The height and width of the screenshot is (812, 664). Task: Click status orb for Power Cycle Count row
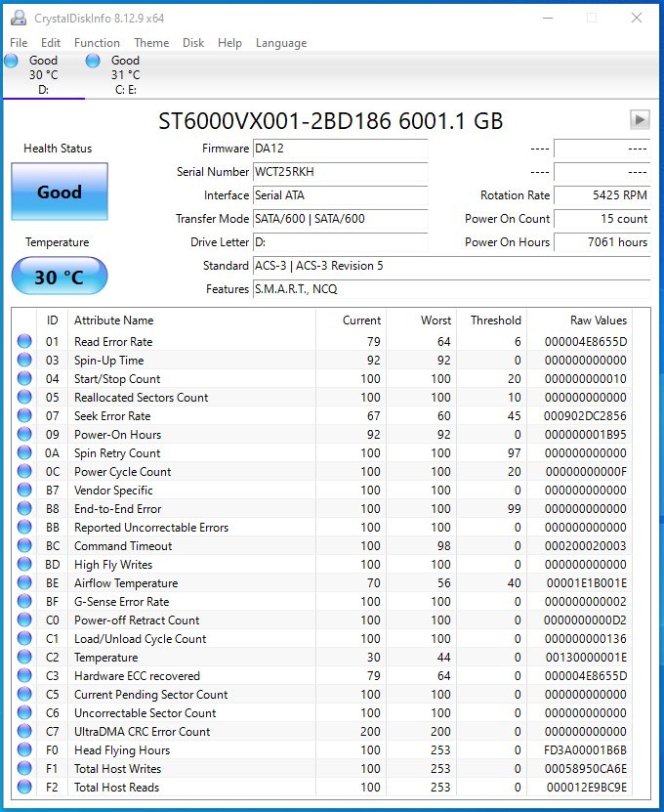pos(24,471)
